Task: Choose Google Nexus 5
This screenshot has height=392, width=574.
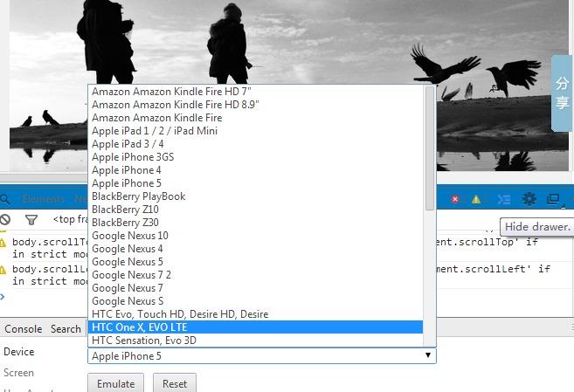Action: (x=255, y=262)
